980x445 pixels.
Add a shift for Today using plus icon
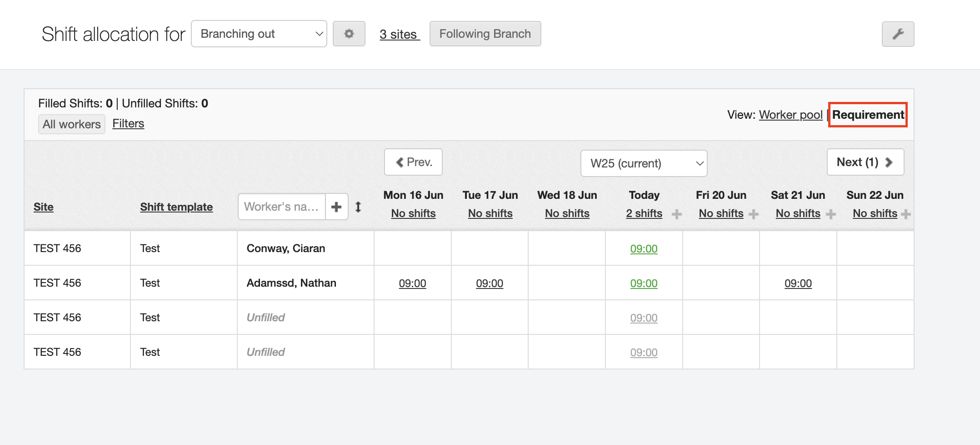click(x=676, y=214)
